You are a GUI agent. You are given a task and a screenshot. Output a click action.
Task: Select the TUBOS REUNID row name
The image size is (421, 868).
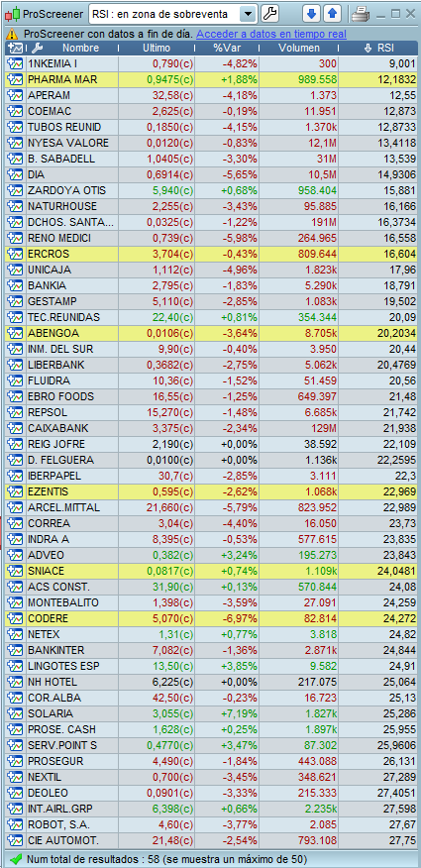tap(64, 127)
